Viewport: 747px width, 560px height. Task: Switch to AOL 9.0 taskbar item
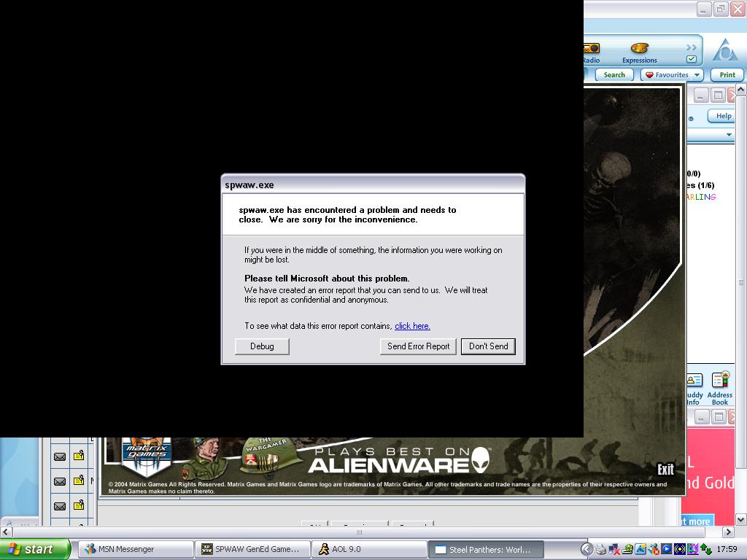coord(369,549)
